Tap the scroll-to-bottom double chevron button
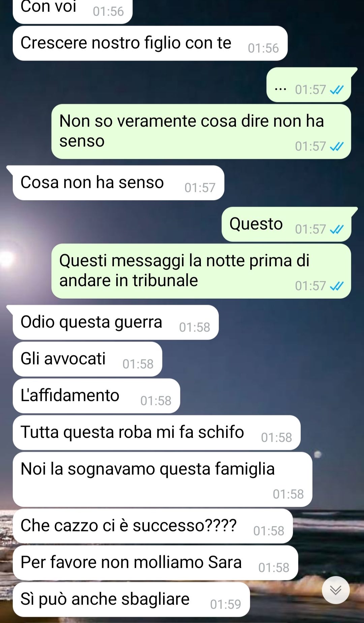The height and width of the screenshot is (623, 364). tap(336, 590)
